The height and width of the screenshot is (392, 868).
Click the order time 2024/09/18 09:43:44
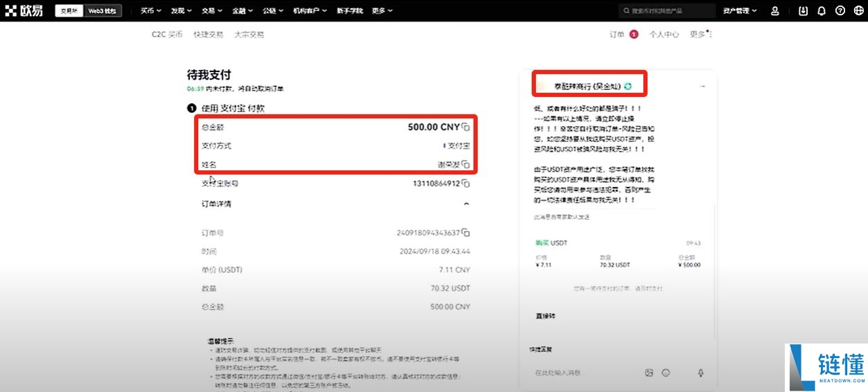coord(435,251)
